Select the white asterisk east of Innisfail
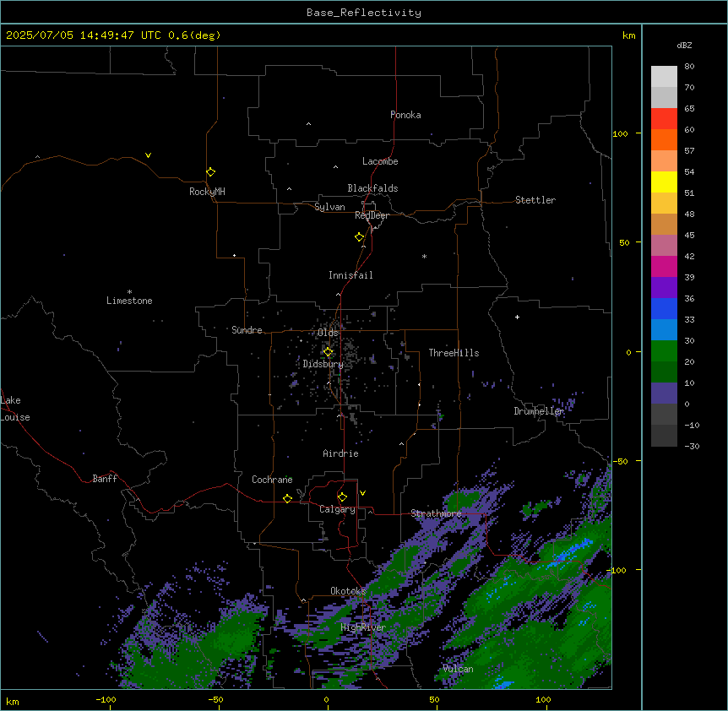This screenshot has height=711, width=728. 424,256
